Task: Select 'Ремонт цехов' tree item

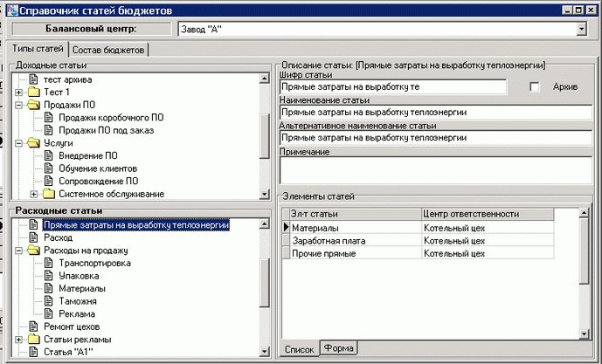Action: (72, 326)
